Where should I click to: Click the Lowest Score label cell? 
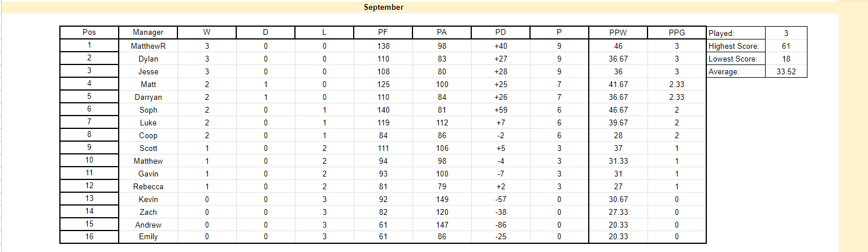point(736,59)
